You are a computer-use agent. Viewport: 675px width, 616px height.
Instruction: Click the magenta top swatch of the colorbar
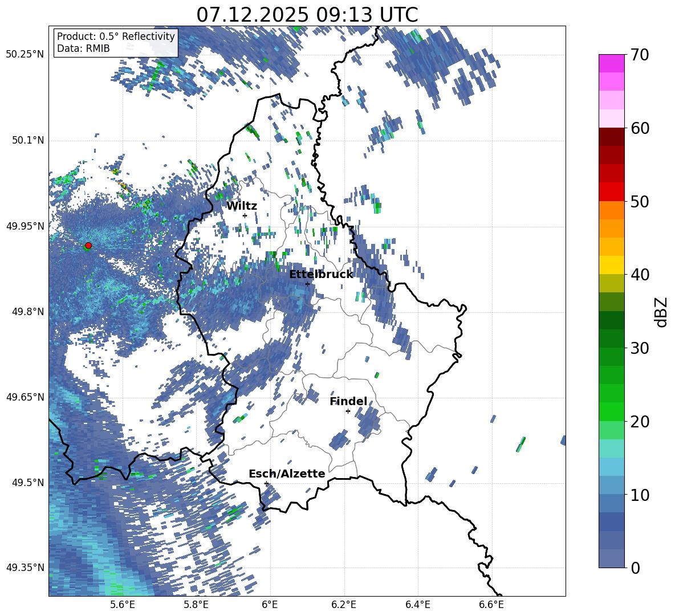[611, 63]
